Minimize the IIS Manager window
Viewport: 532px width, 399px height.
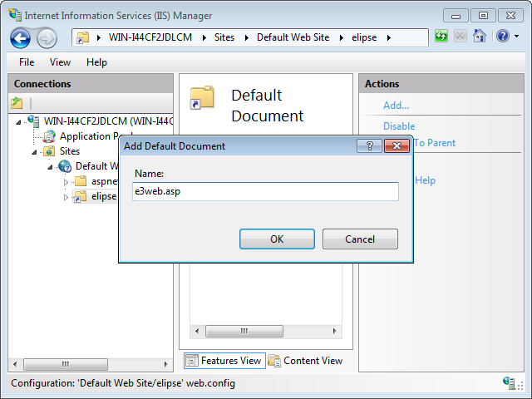(x=456, y=16)
